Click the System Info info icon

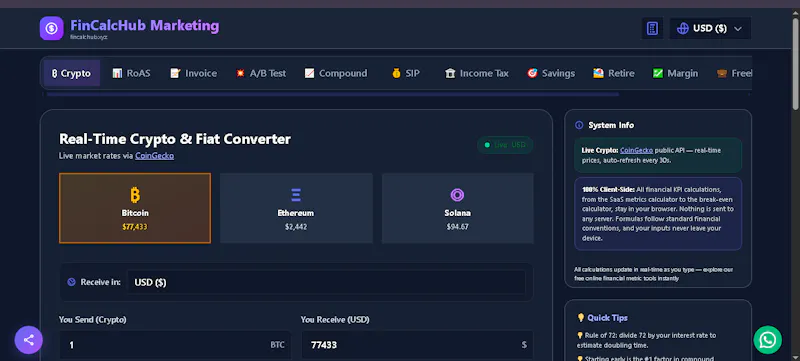point(579,125)
